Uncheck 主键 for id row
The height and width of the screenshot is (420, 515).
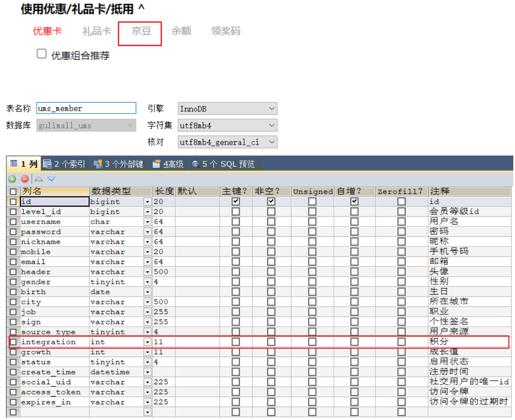(236, 201)
